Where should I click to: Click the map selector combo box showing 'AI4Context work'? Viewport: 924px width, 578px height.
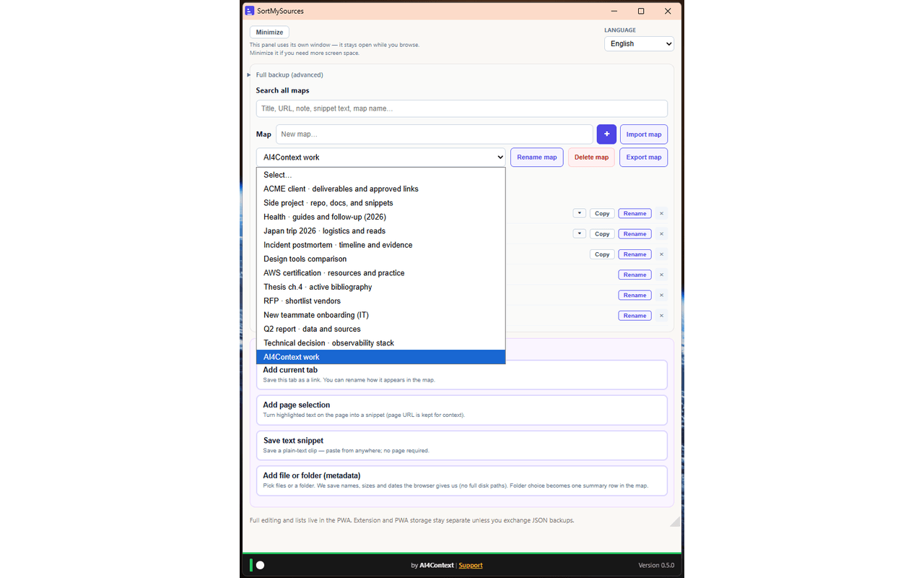(x=380, y=158)
